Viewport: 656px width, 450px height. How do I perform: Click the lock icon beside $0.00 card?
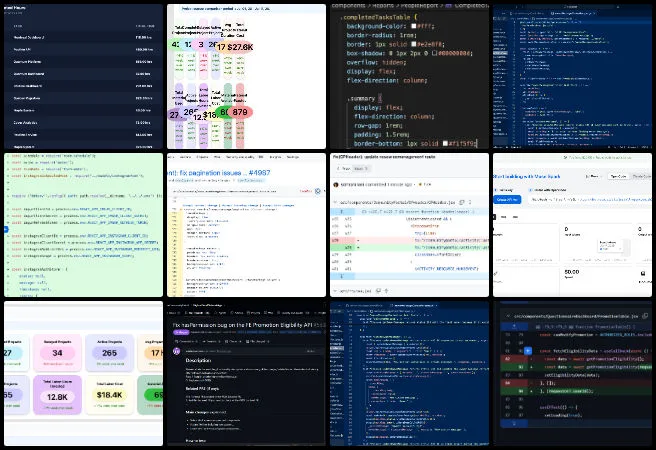643,274
